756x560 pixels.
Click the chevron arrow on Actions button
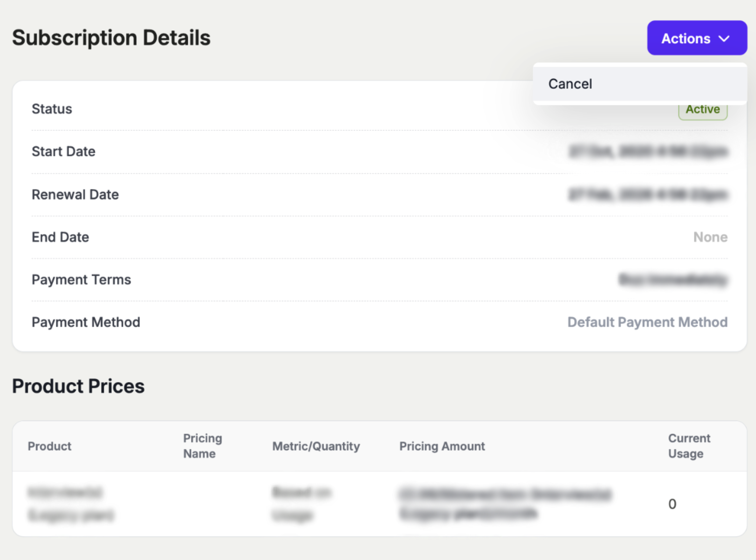pyautogui.click(x=724, y=39)
